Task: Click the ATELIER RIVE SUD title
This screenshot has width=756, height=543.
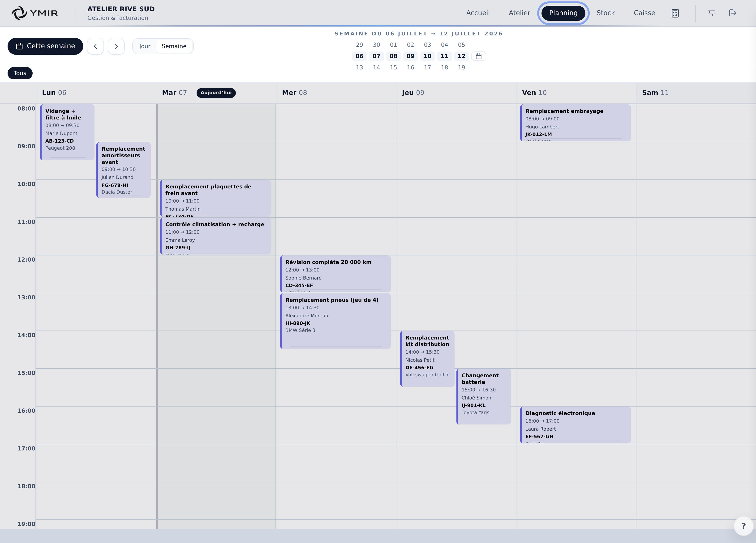Action: (121, 9)
